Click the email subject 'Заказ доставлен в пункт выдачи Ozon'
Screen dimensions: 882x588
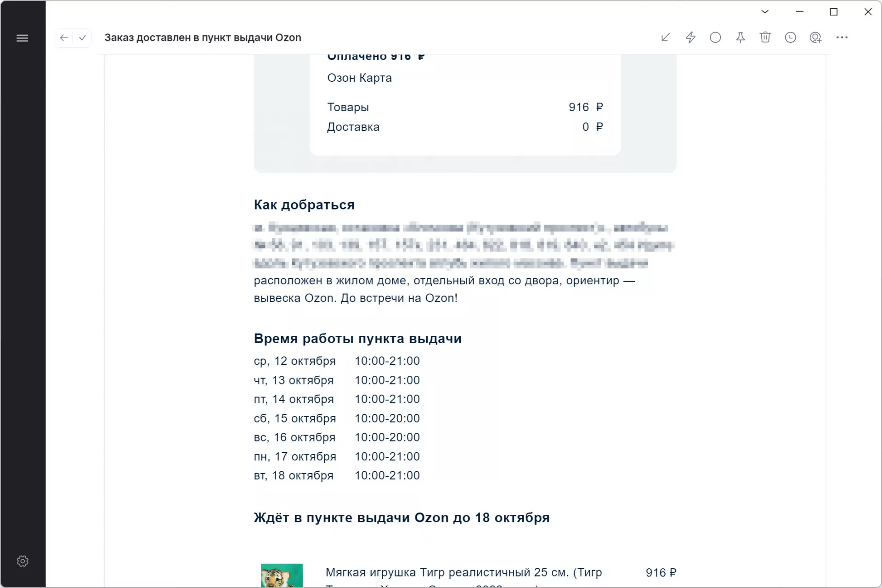click(203, 38)
